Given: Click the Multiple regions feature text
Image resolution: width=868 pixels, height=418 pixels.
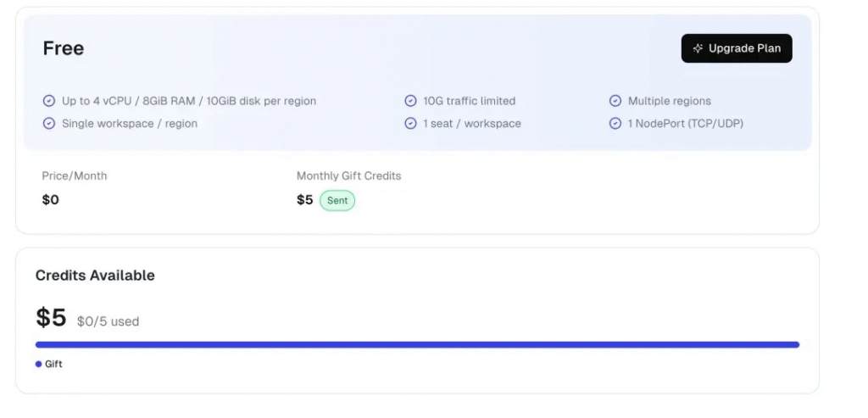Looking at the screenshot, I should click(669, 101).
